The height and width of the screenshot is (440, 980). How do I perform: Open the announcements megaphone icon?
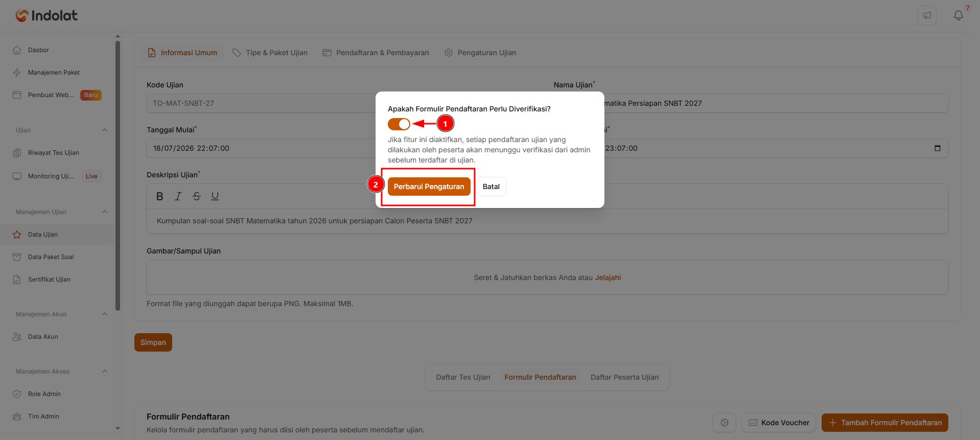coord(926,15)
